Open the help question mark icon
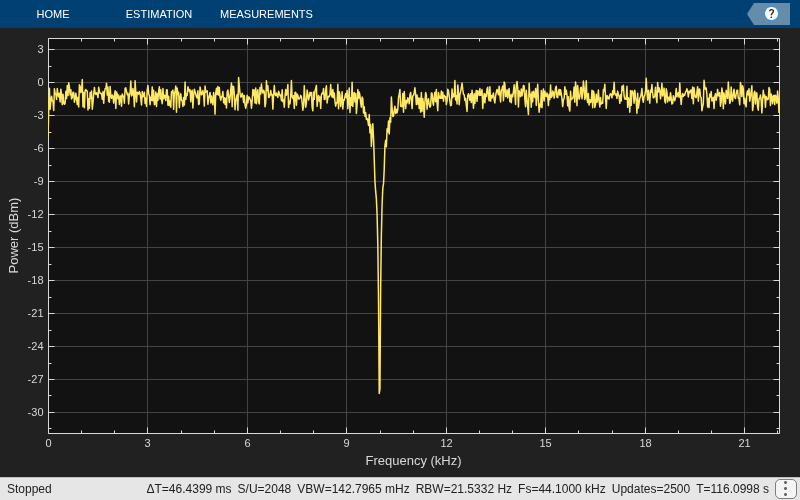 (771, 14)
